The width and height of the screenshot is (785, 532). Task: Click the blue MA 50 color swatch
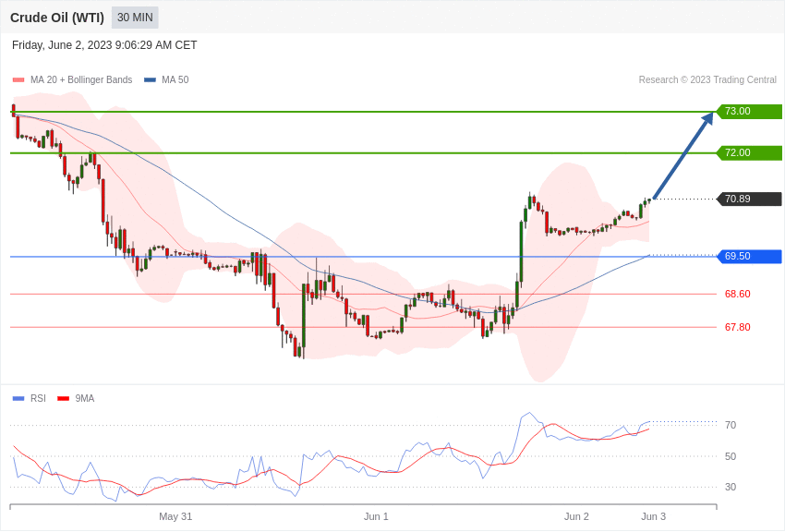pyautogui.click(x=150, y=79)
